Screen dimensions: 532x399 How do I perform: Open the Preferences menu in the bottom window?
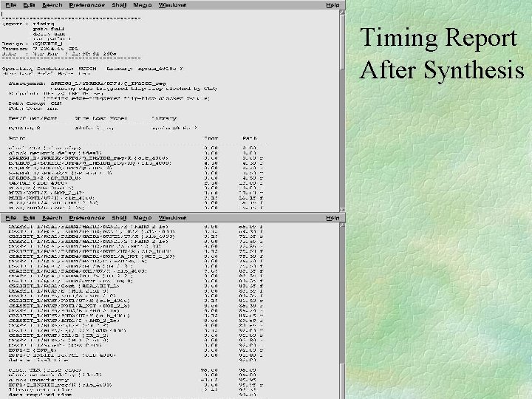(x=87, y=218)
